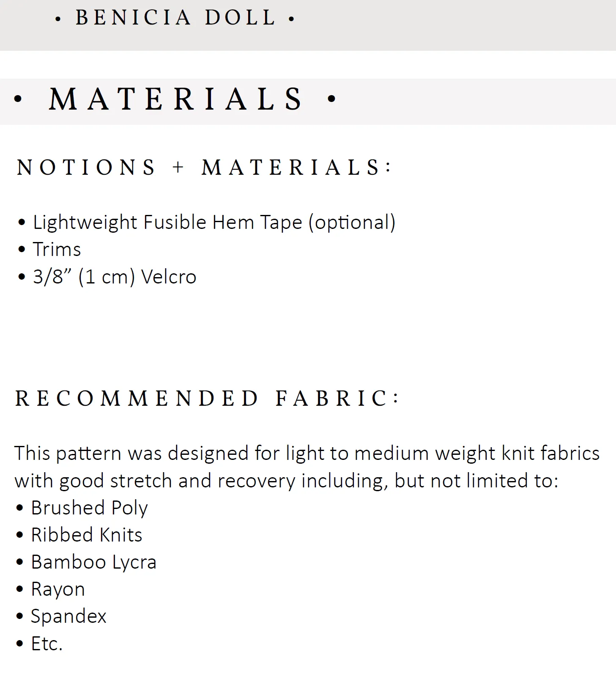Select the Spandex list item
The height and width of the screenshot is (682, 616).
[68, 616]
